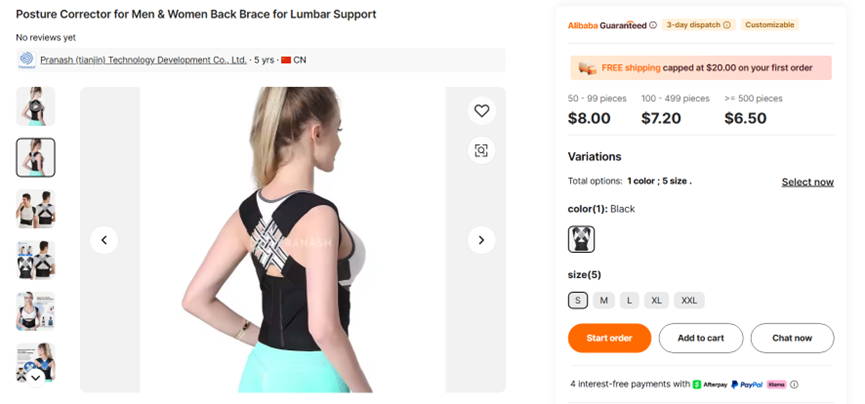
Task: Click Start order button
Action: 610,338
